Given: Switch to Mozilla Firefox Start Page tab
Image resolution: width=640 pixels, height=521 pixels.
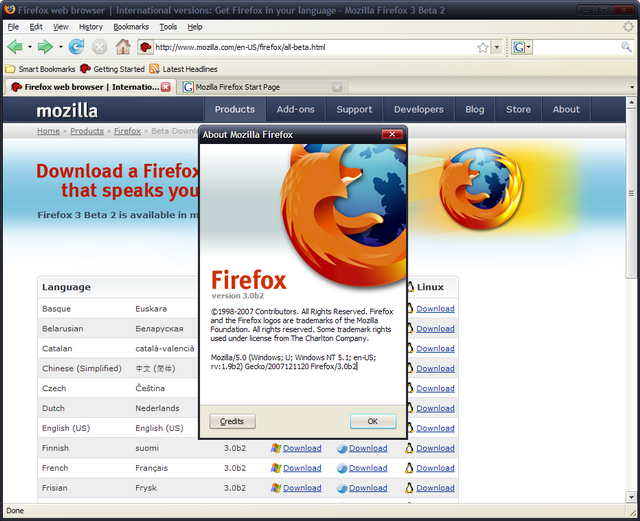Looking at the screenshot, I should pyautogui.click(x=261, y=87).
